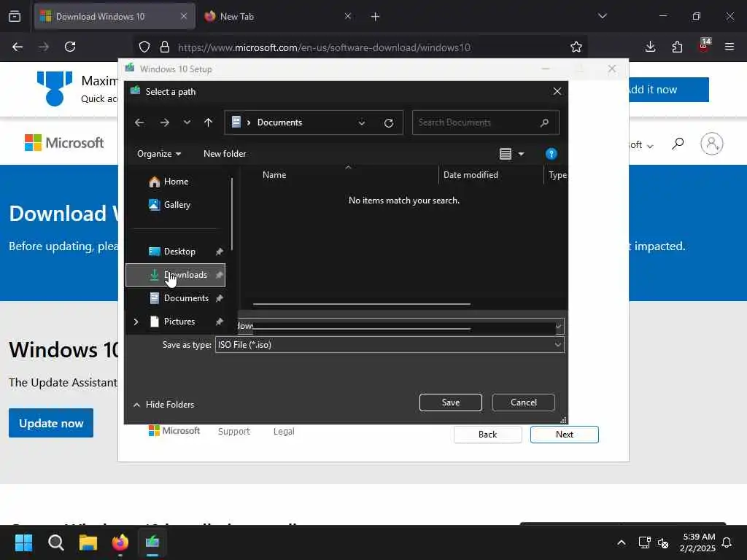The height and width of the screenshot is (560, 747).
Task: Go back in the Select a path dialog
Action: (139, 122)
